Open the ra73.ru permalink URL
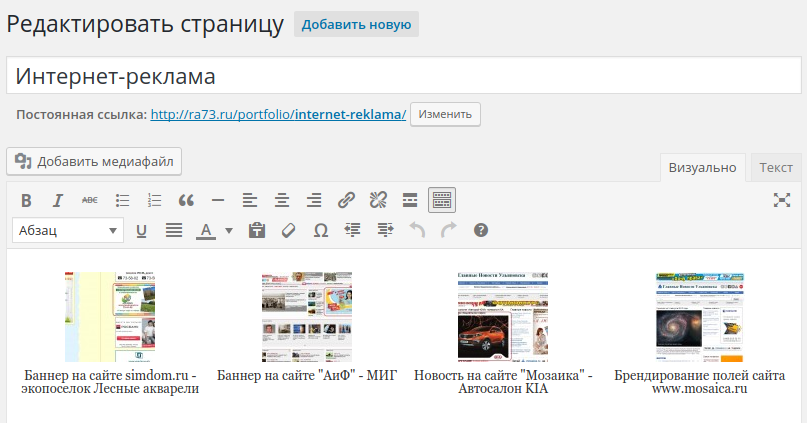 click(278, 114)
